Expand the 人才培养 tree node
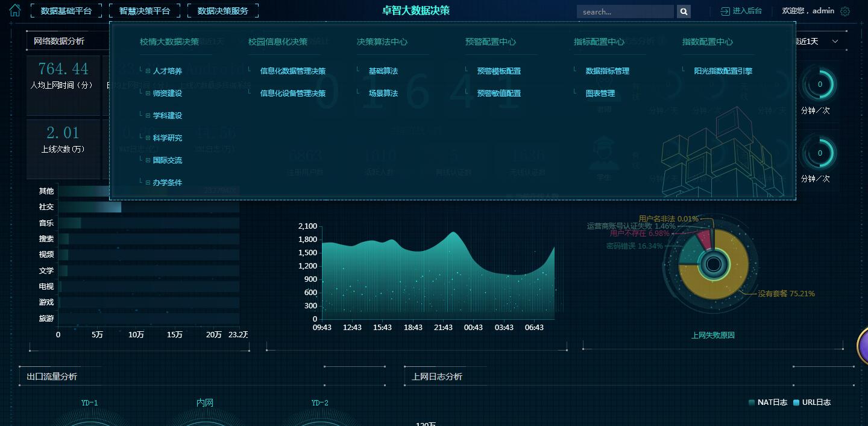This screenshot has width=868, height=426. [148, 71]
